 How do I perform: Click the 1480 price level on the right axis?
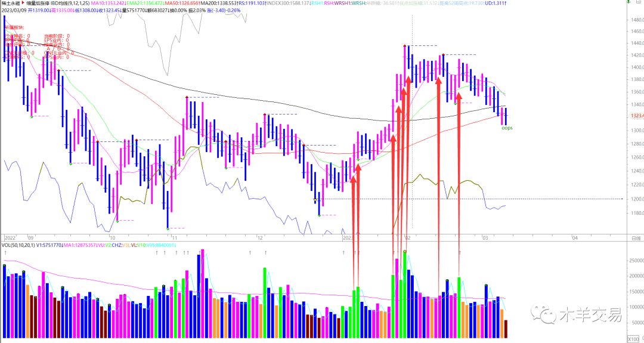637,20
